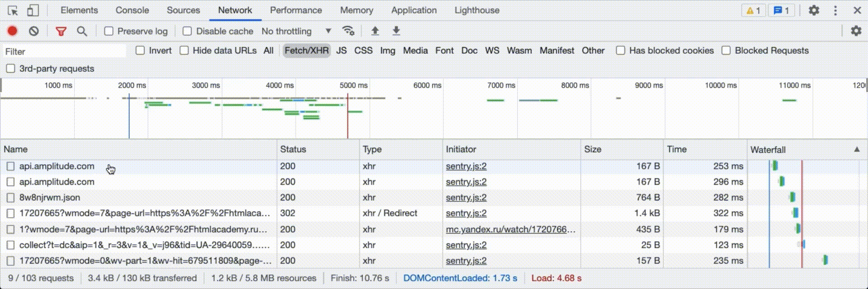Viewport: 868px width, 289px height.
Task: Open the inspect element picker
Action: tap(13, 10)
